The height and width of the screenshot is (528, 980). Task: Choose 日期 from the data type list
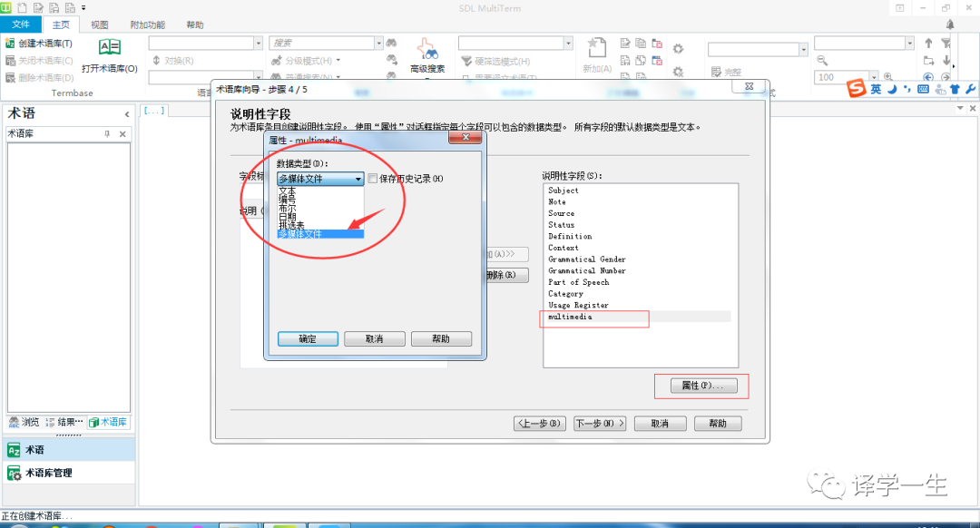(x=320, y=217)
